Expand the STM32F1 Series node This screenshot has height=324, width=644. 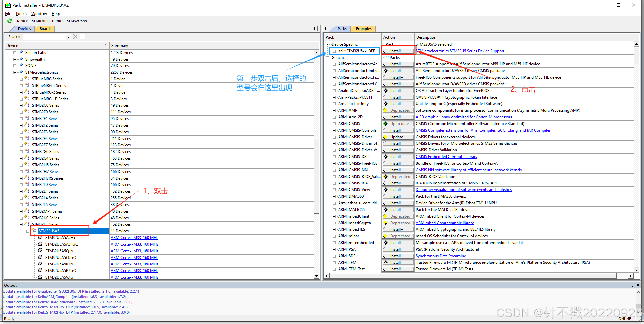[x=21, y=119]
